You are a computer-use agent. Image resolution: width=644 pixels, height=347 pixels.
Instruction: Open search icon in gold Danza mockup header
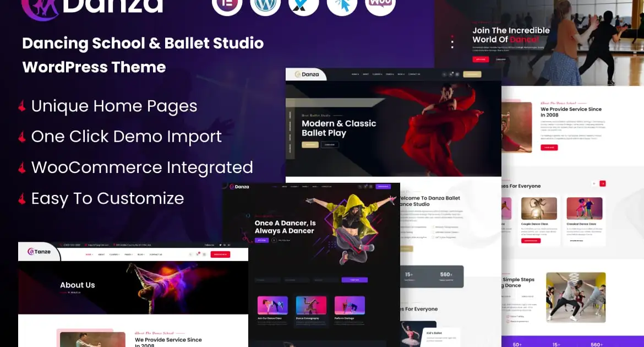444,74
